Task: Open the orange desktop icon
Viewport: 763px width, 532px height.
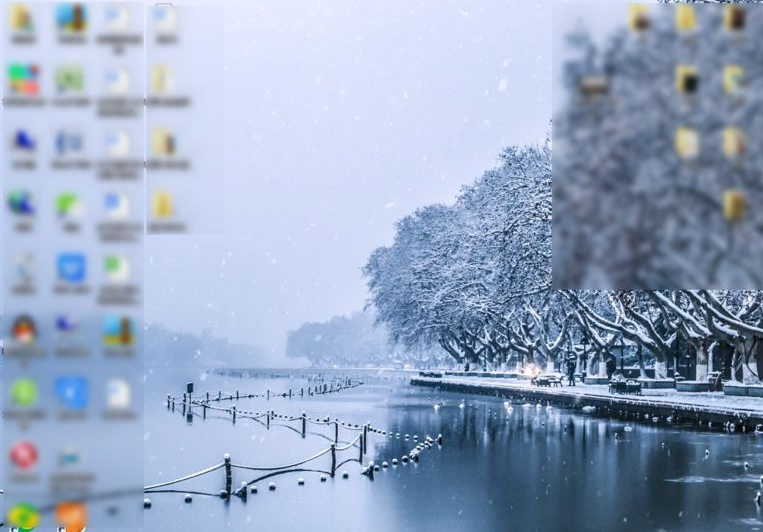Action: pos(71,516)
